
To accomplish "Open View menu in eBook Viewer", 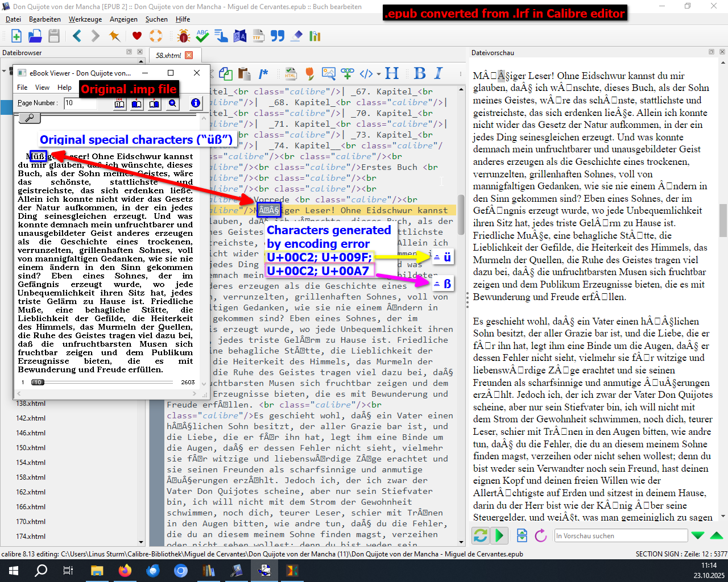I will pos(43,88).
